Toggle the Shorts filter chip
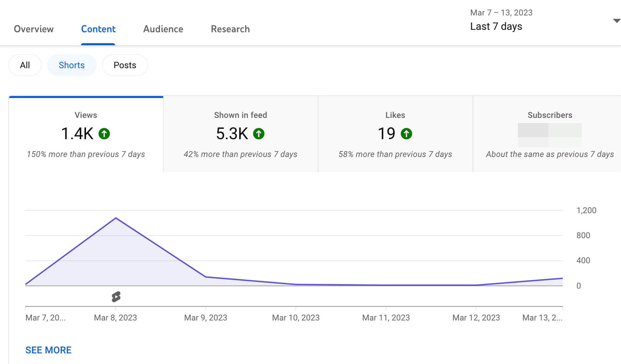This screenshot has width=621, height=364. pos(72,65)
